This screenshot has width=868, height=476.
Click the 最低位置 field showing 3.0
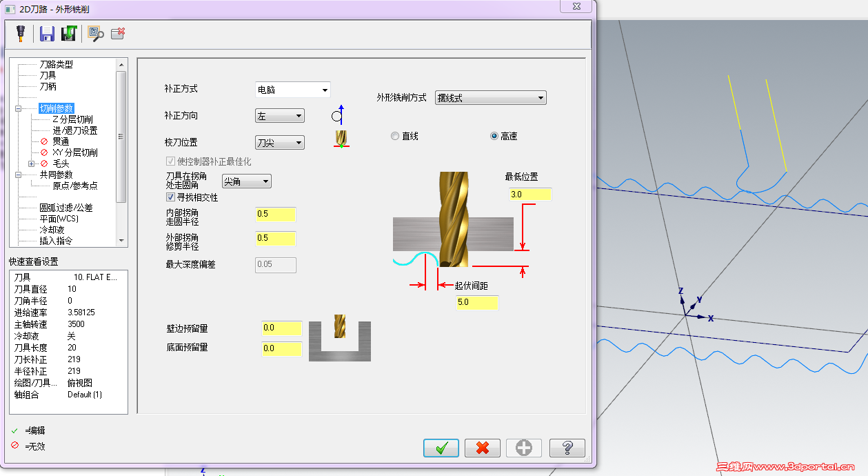(531, 195)
